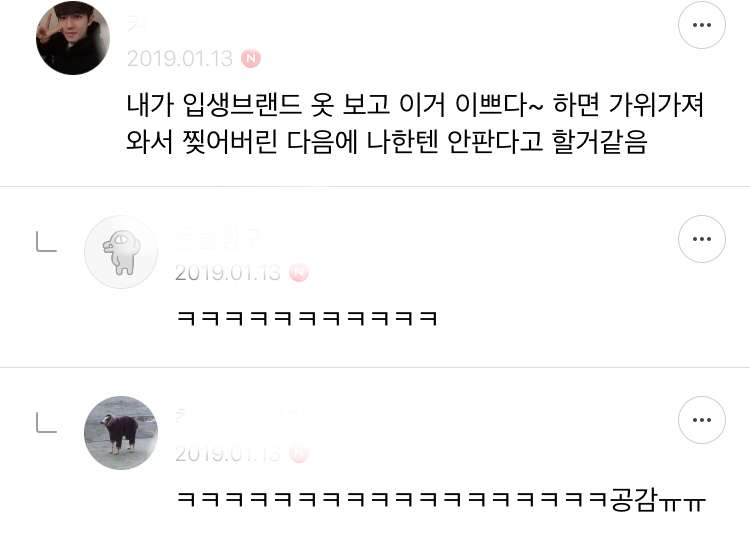Open more options for the 입생브랜드 comment
This screenshot has width=750, height=534.
click(702, 25)
